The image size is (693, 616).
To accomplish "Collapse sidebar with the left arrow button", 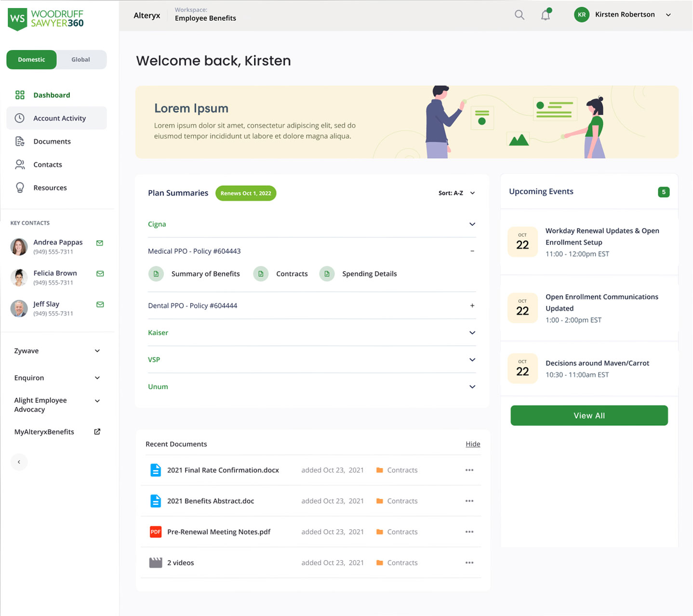I will tap(19, 462).
